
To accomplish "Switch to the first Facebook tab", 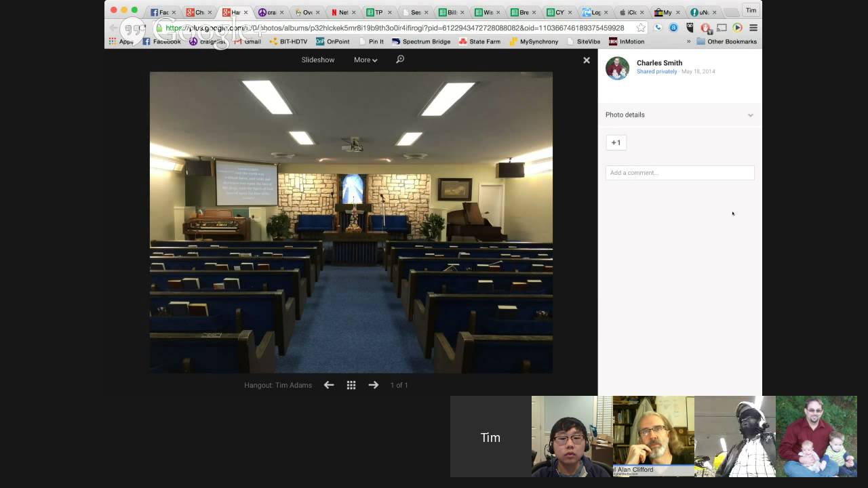I will 162,12.
